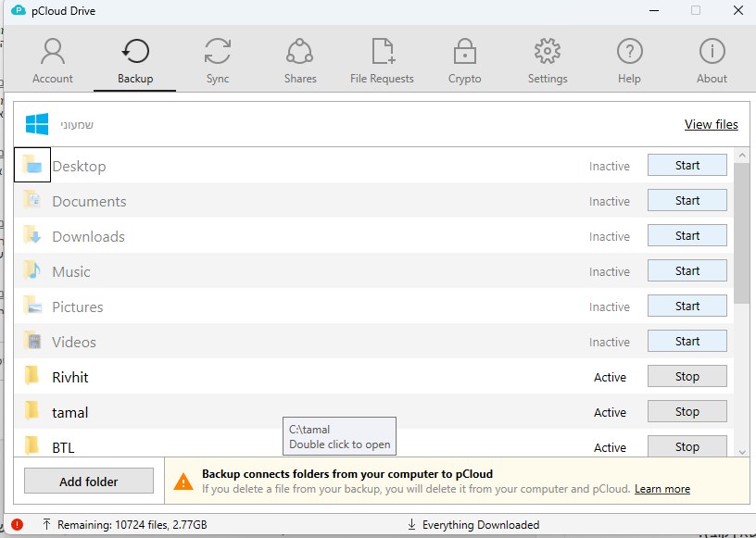This screenshot has width=756, height=538.
Task: Open the Shares section
Action: pos(300,61)
